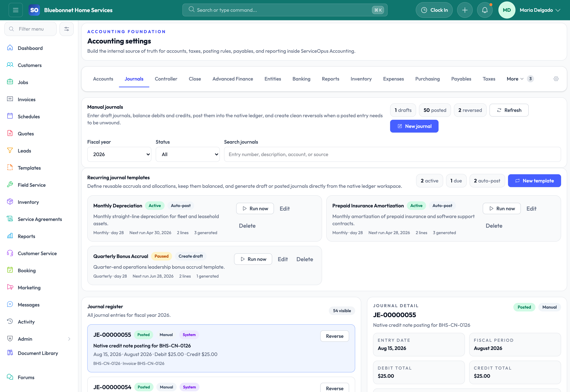The image size is (570, 392).
Task: Switch to the Payables tab
Action: 461,79
